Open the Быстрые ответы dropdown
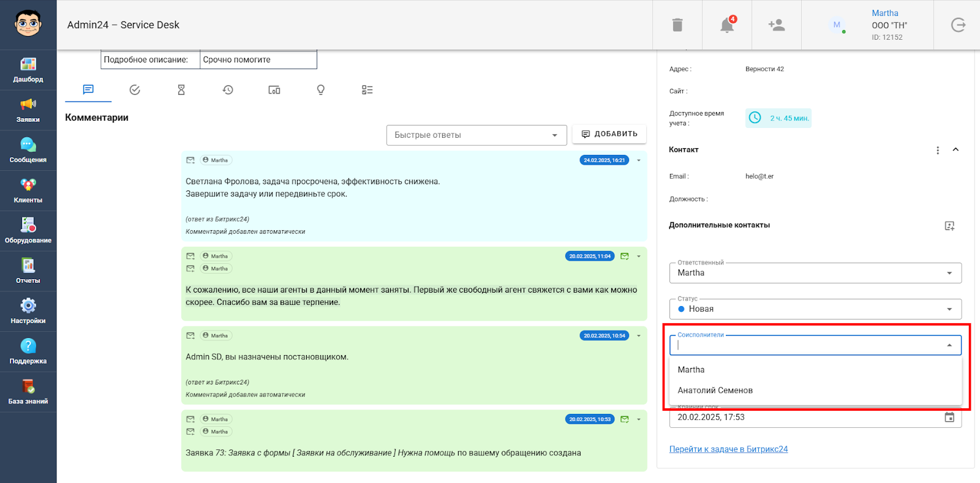 point(476,135)
